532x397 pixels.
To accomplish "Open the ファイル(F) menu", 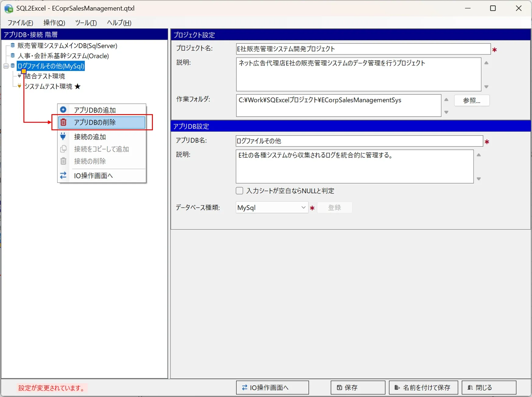I will (x=20, y=23).
